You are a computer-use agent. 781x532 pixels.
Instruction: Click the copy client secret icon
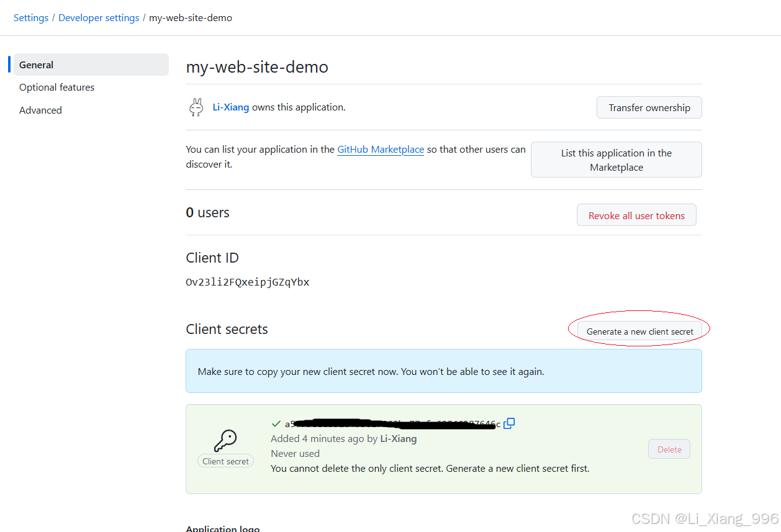[x=509, y=423]
